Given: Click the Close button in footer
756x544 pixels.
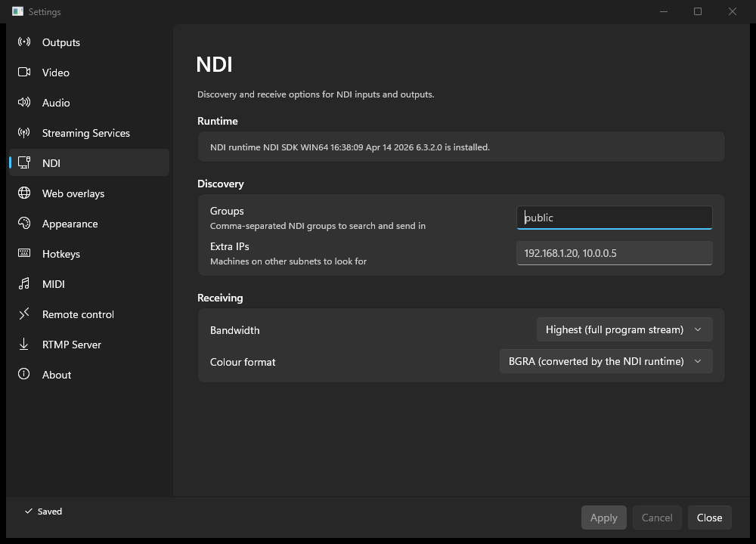Looking at the screenshot, I should click(x=709, y=518).
